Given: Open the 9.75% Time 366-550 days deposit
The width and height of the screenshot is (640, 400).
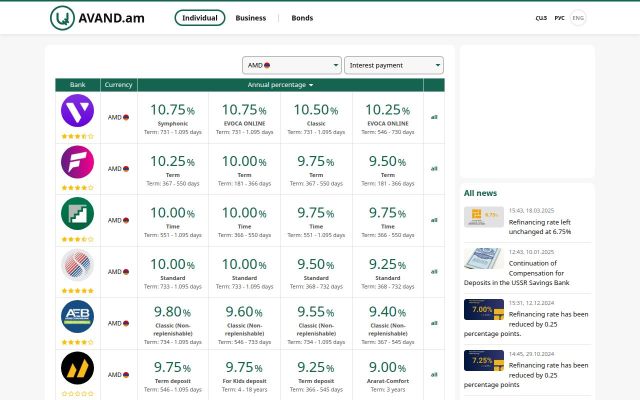Looking at the screenshot, I should (x=388, y=221).
